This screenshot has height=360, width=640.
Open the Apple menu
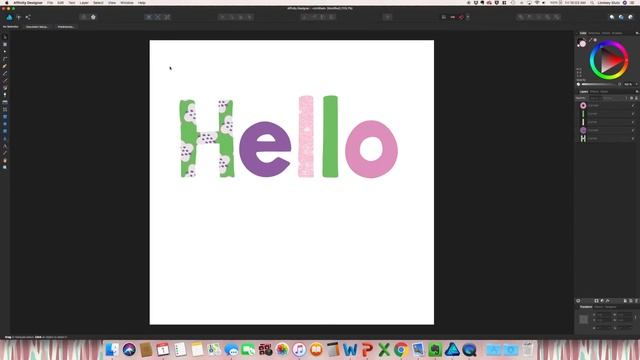coord(7,3)
